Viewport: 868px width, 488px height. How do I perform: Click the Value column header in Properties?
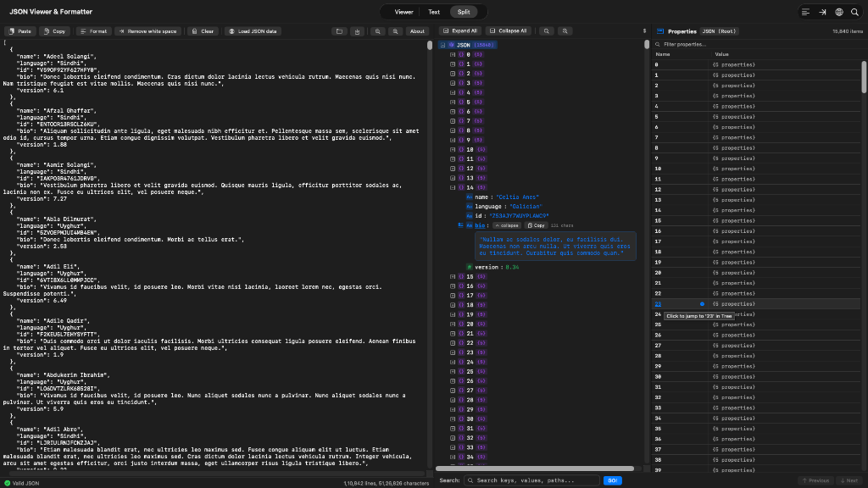click(x=721, y=54)
